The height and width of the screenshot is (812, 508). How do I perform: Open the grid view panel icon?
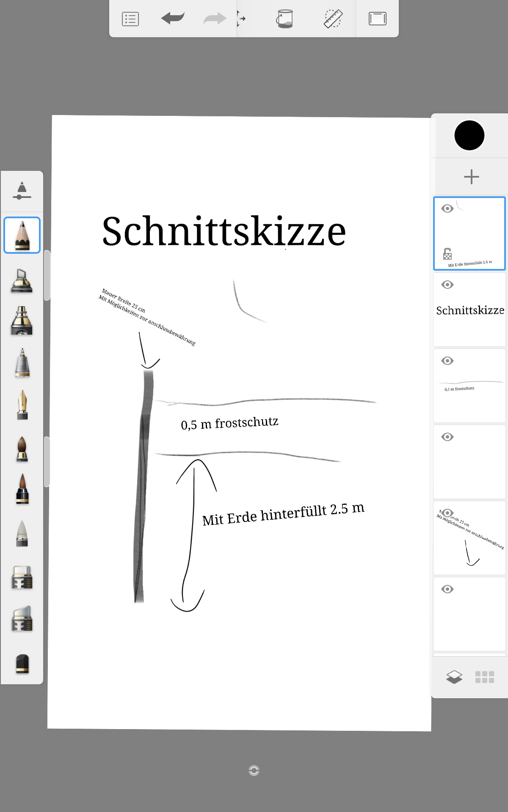tap(485, 677)
